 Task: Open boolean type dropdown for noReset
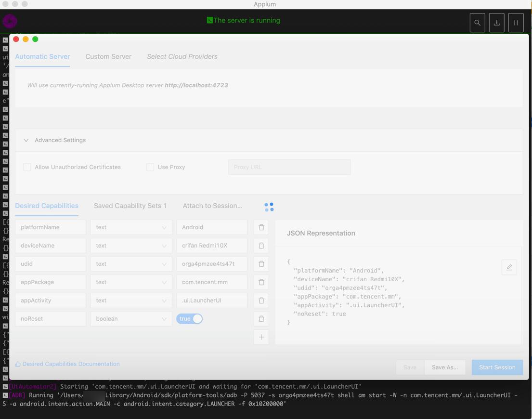click(x=131, y=319)
